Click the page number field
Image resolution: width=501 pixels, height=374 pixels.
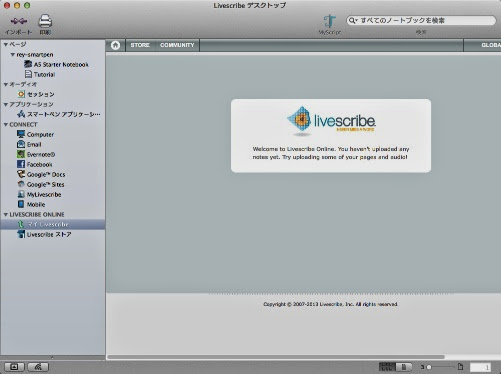480,367
